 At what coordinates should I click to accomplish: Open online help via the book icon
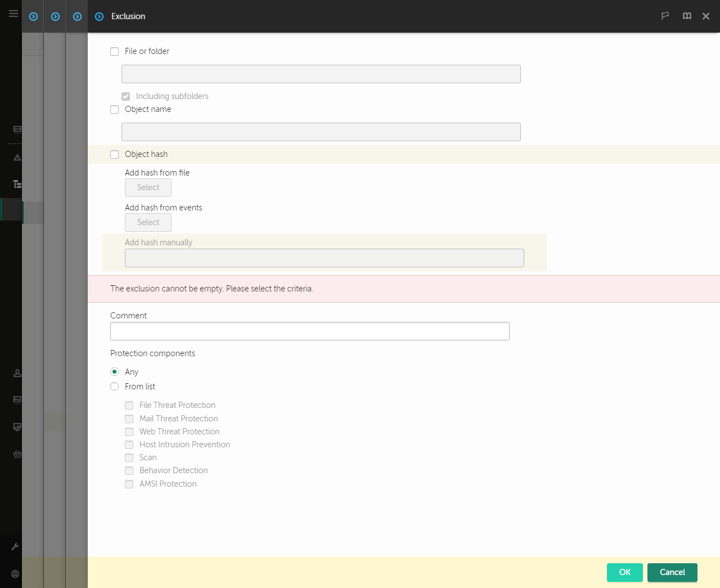[x=687, y=16]
